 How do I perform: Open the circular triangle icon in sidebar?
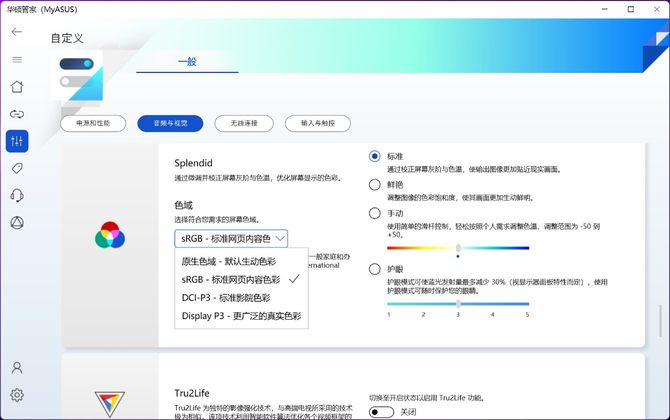pyautogui.click(x=17, y=223)
